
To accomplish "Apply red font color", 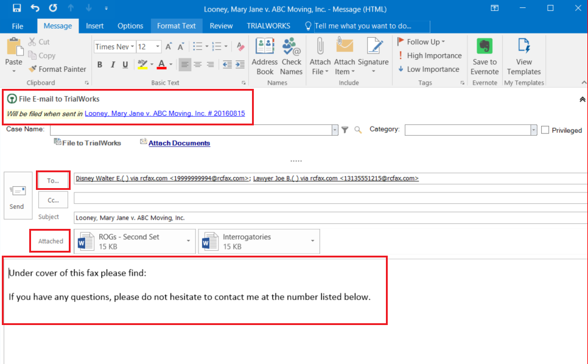I will click(162, 65).
